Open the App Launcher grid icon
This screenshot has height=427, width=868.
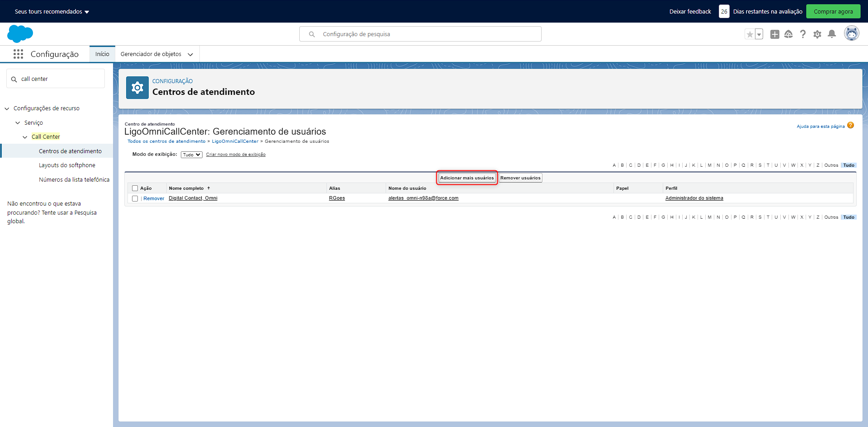[x=18, y=54]
